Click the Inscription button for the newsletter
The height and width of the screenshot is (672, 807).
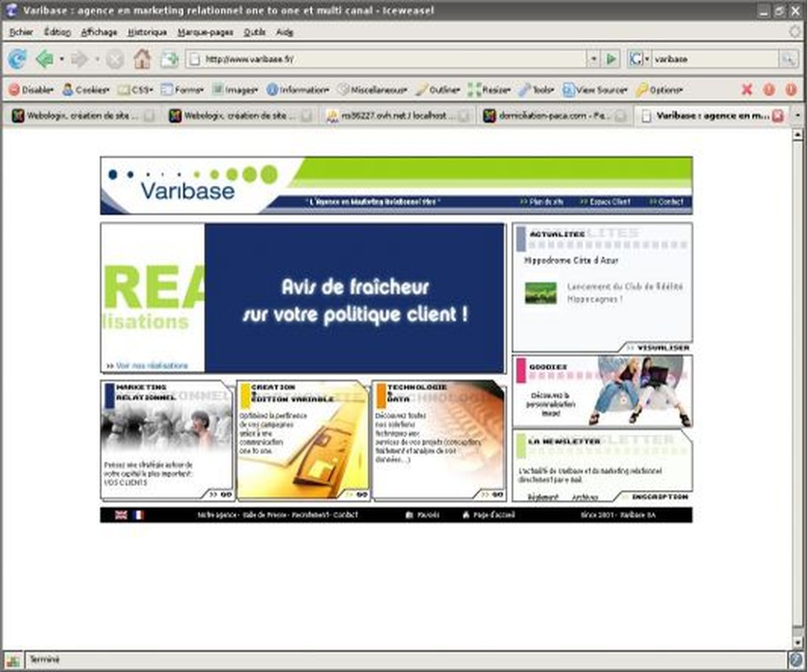(x=656, y=497)
